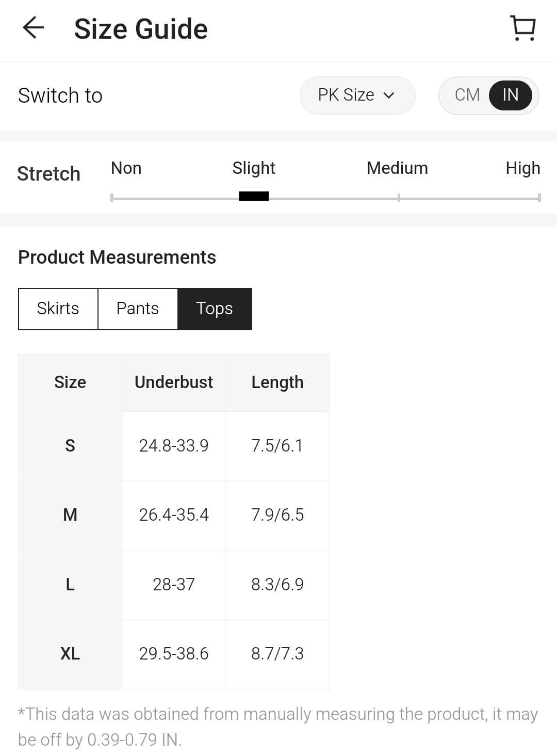557x756 pixels.
Task: Click the PK Size chevron arrow
Action: point(389,95)
